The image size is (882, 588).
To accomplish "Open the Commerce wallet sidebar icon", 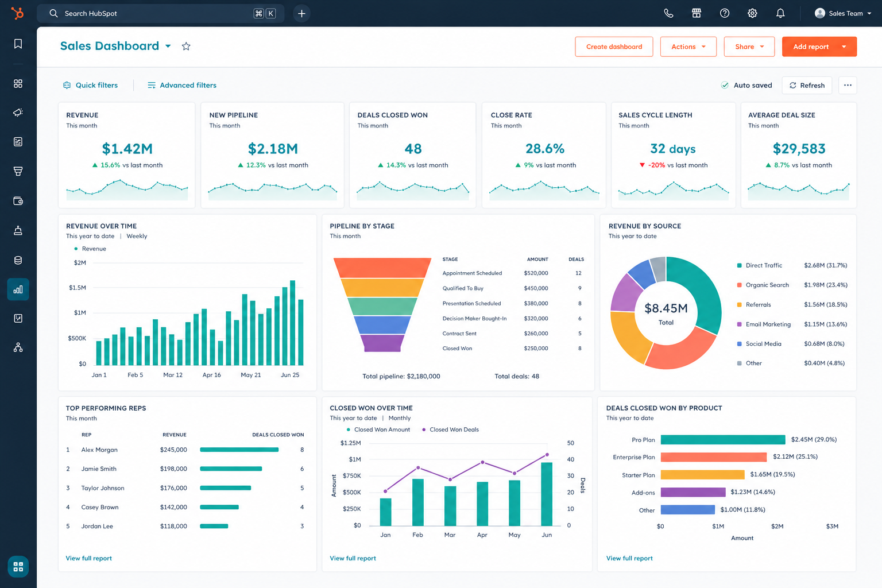I will click(18, 201).
